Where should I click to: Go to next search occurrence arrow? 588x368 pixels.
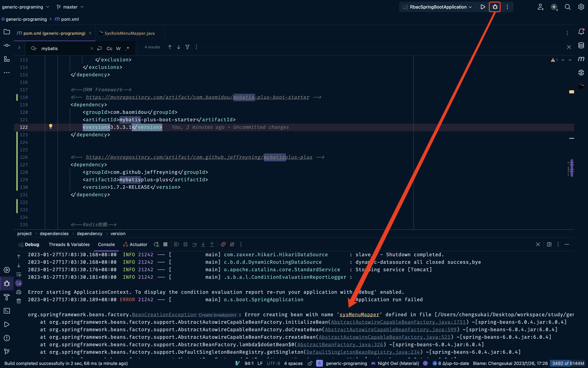(x=179, y=47)
